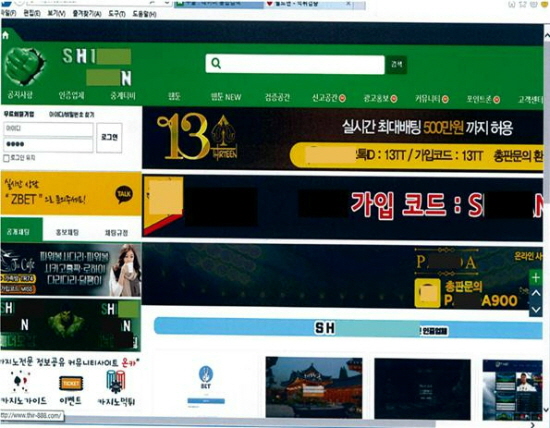This screenshot has width=550, height=428.
Task: Click inside the 아이디 input field
Action: (x=48, y=129)
